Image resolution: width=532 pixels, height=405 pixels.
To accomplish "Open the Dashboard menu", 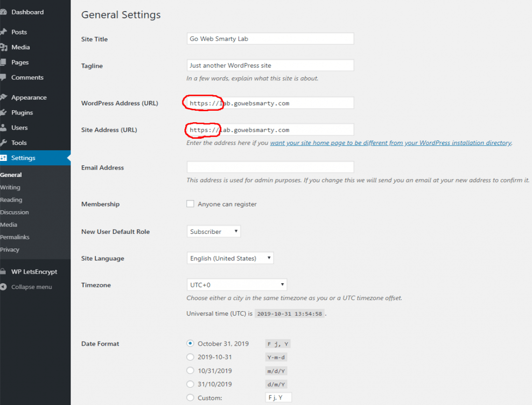I will 28,12.
